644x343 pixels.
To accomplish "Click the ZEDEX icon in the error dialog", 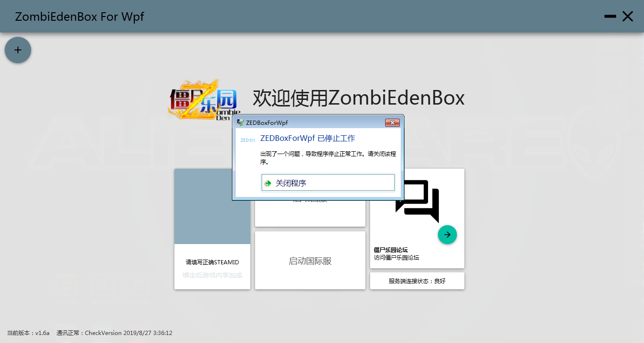I will (248, 140).
